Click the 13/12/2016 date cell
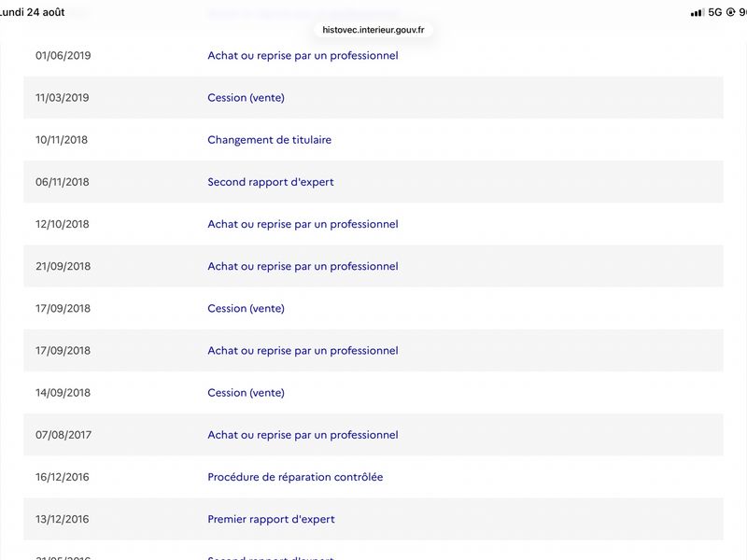Image resolution: width=747 pixels, height=560 pixels. [62, 519]
